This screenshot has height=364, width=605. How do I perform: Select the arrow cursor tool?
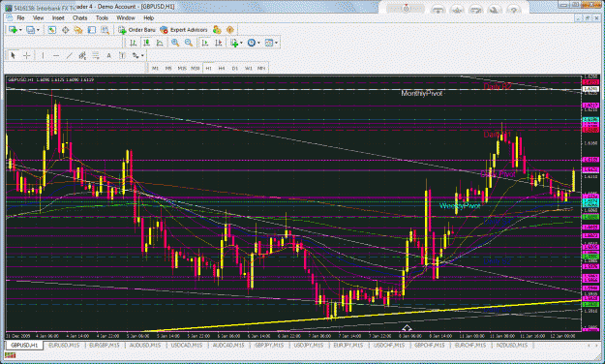click(x=14, y=55)
